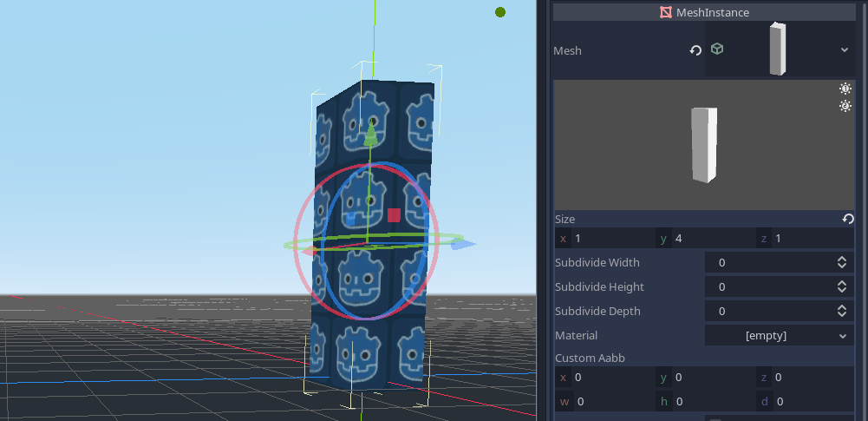Viewport: 868px width, 421px height.
Task: Adjust Subdivide Width with the stepper arrows
Action: coord(842,262)
